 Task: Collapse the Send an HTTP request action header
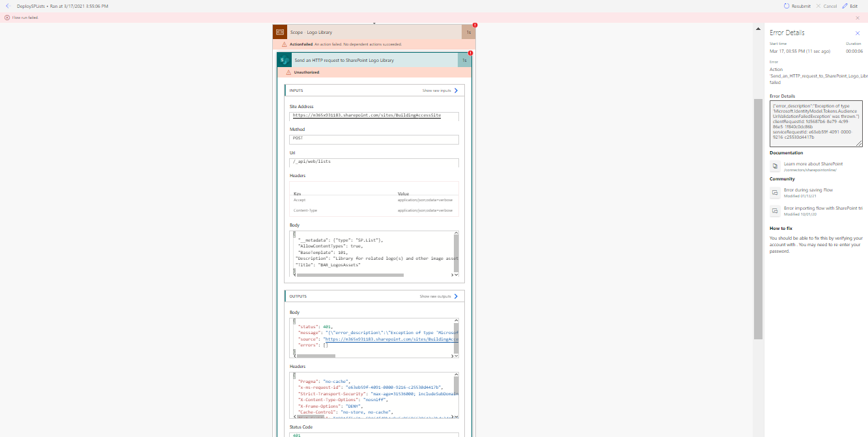click(374, 60)
